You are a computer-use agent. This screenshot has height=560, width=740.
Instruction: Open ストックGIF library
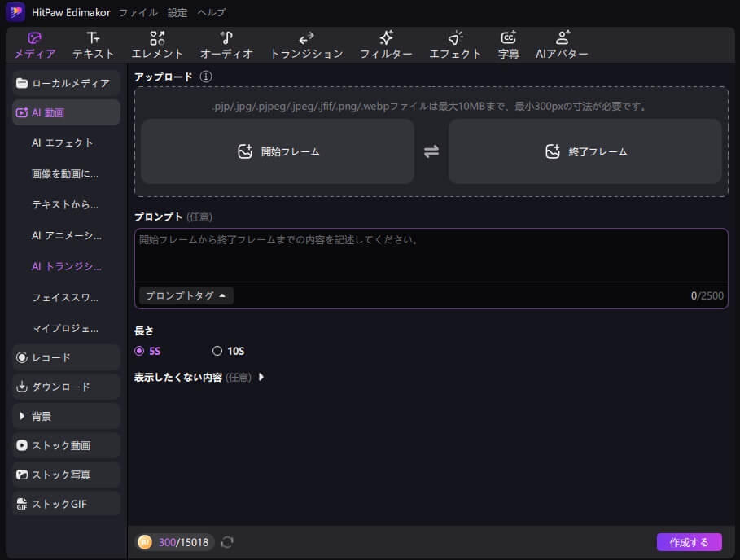point(66,504)
